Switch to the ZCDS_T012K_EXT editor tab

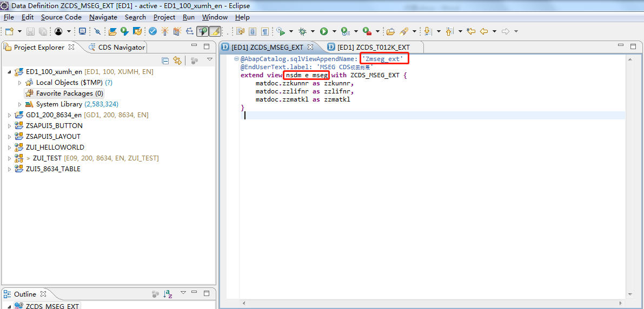372,47
